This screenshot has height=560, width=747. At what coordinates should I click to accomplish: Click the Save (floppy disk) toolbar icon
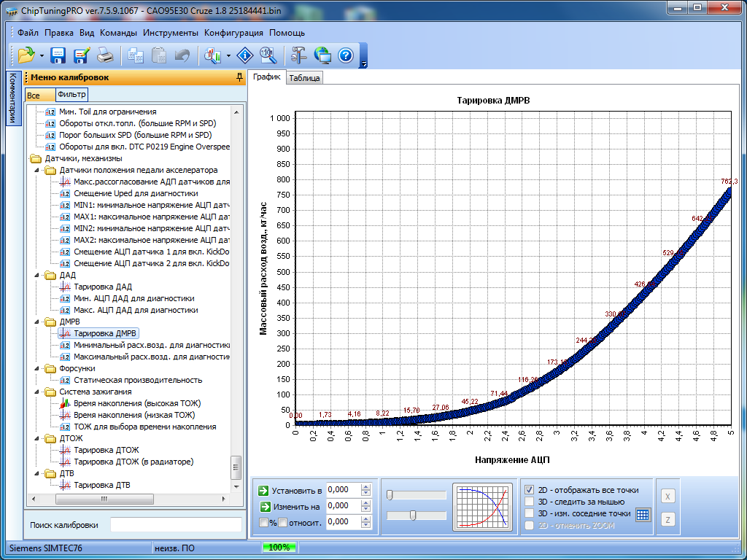click(58, 55)
